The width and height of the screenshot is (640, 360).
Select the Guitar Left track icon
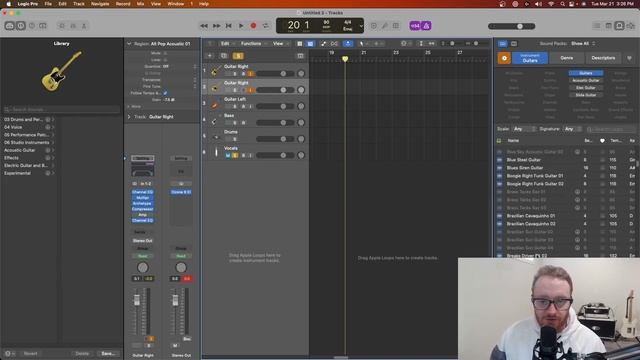[214, 105]
